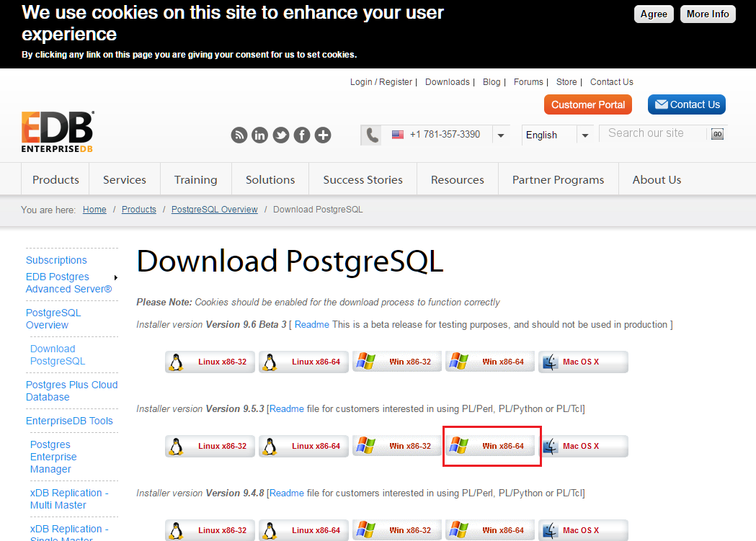Open the Solutions menu
This screenshot has height=541, width=756.
coord(270,179)
